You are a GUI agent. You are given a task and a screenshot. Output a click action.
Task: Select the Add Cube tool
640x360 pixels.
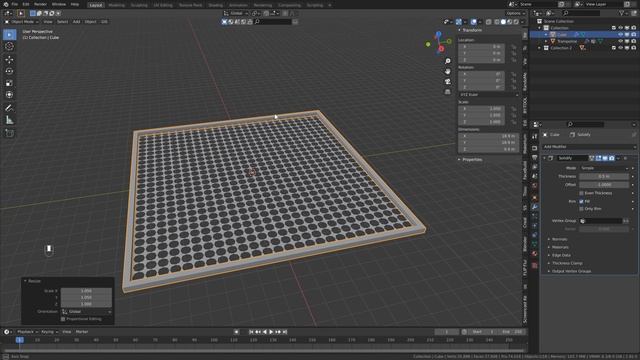click(x=9, y=133)
